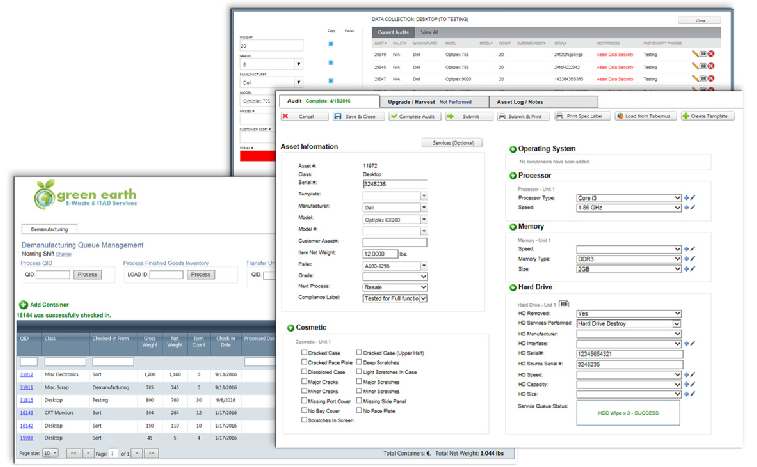Click the blue add icon beside HD Size
The image size is (757, 467).
(x=687, y=394)
